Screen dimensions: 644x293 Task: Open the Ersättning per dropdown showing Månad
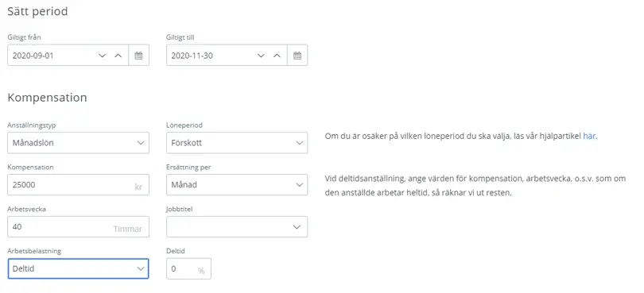pos(237,185)
